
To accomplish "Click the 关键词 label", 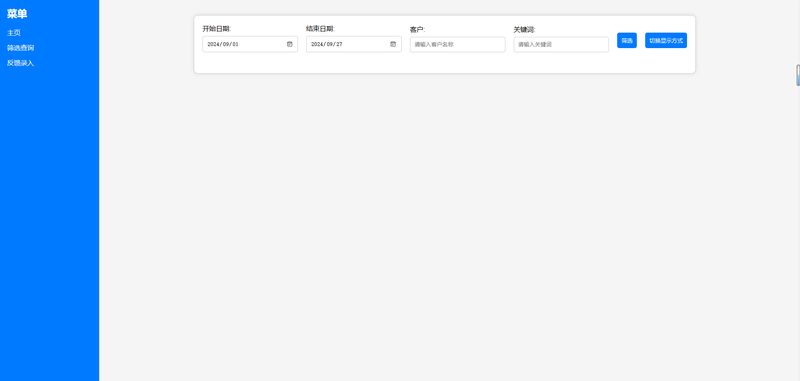I will (524, 30).
